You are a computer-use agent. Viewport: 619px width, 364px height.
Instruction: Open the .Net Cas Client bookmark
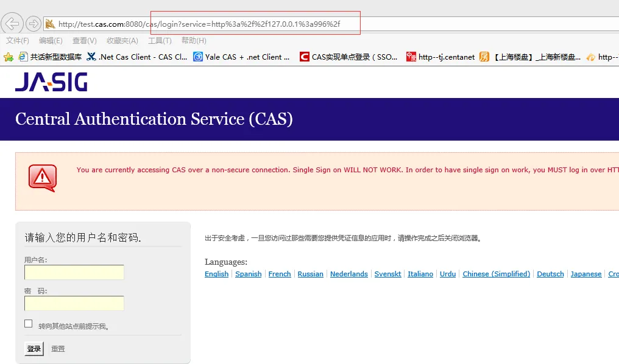pos(137,57)
